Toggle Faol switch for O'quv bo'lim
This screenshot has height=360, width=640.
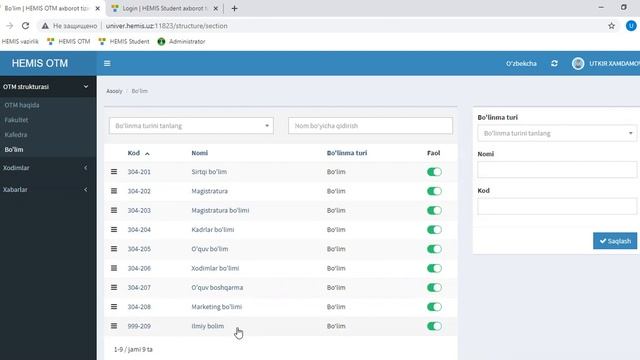point(434,249)
